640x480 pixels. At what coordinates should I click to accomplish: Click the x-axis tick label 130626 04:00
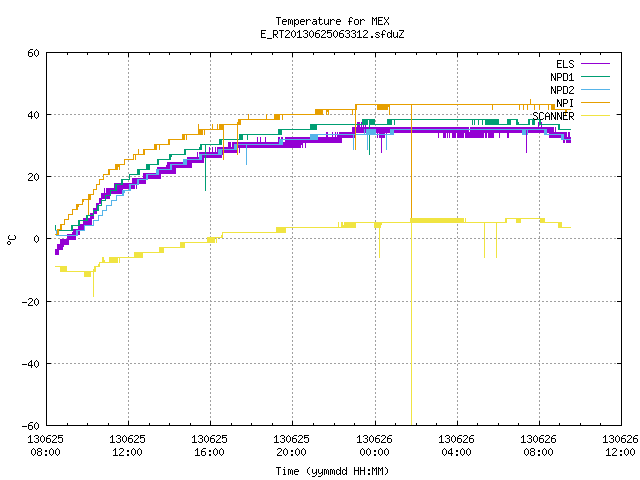click(456, 446)
